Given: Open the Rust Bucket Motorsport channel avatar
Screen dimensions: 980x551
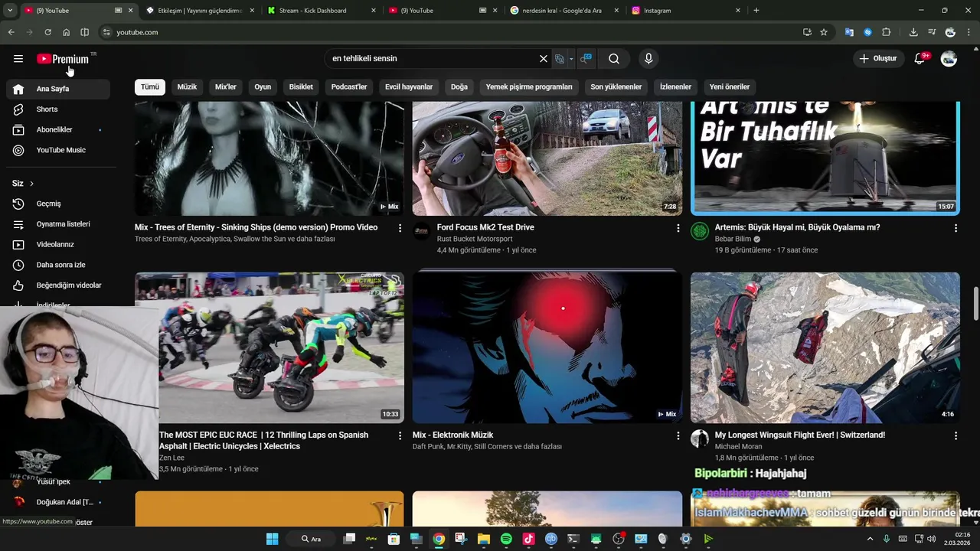Looking at the screenshot, I should click(x=422, y=231).
